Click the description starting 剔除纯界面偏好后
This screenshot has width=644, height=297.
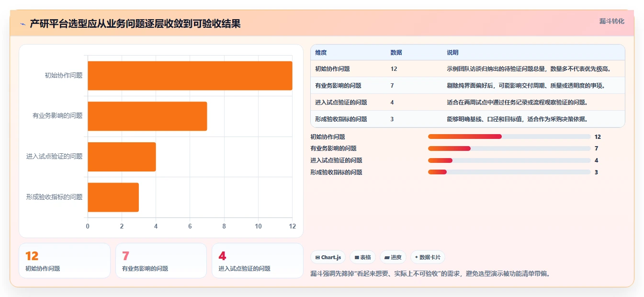click(526, 86)
